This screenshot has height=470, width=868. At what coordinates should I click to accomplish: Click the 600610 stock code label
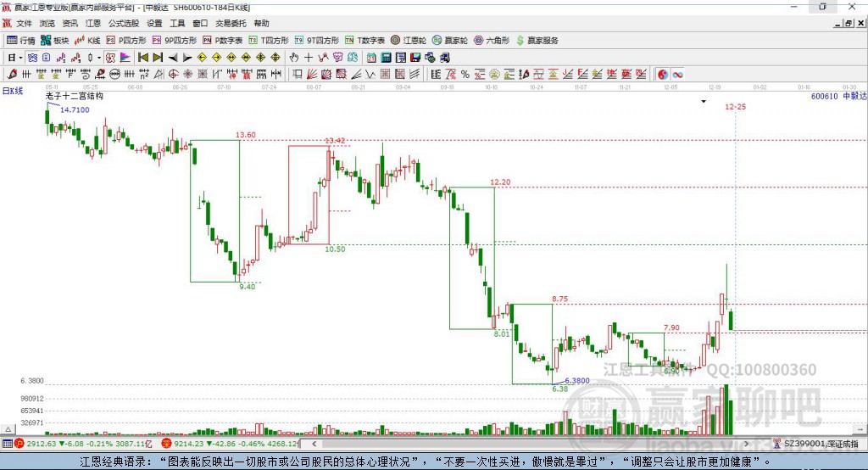824,97
